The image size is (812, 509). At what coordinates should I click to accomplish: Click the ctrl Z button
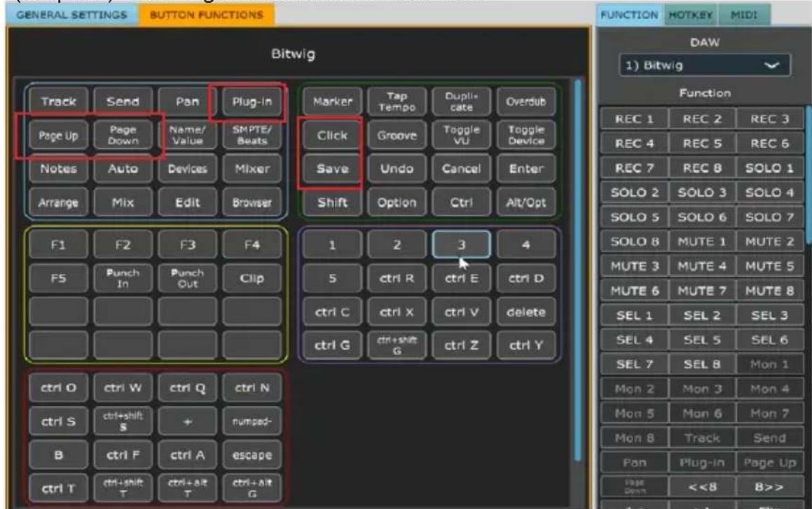click(x=461, y=345)
